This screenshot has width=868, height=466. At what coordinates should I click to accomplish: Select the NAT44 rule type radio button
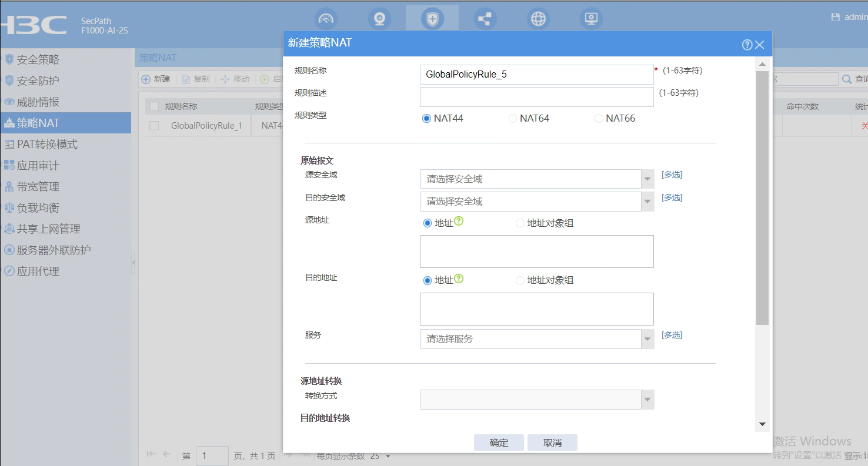click(427, 118)
